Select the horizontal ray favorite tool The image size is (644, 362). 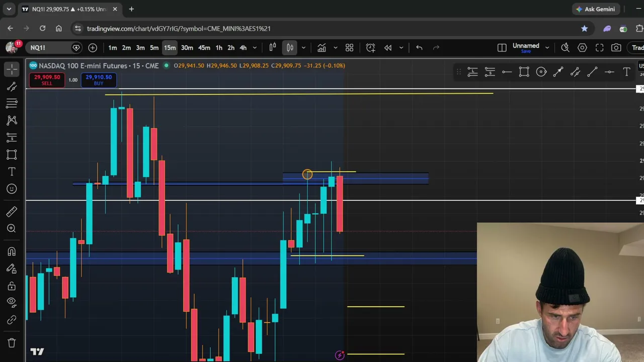(507, 72)
